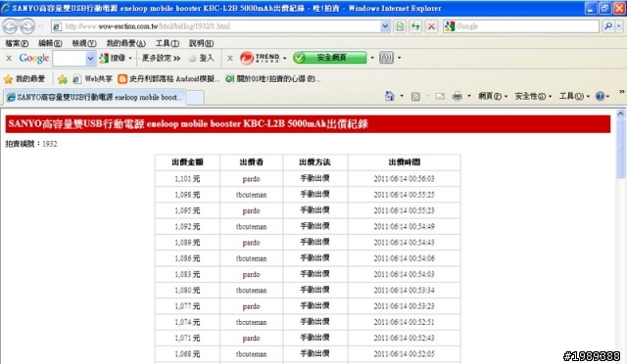Open the 編輯 Edit menu
This screenshot has height=364, width=627.
pyautogui.click(x=50, y=43)
